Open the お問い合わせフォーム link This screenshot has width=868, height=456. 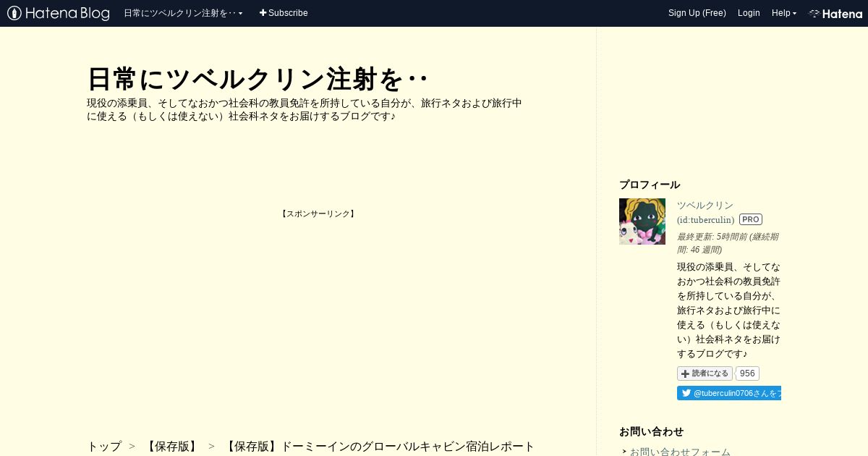coord(680,452)
